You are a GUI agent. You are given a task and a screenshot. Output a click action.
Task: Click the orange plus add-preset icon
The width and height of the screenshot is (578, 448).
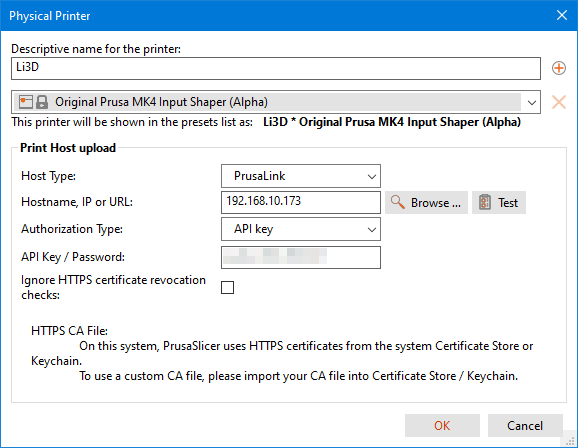tap(559, 68)
